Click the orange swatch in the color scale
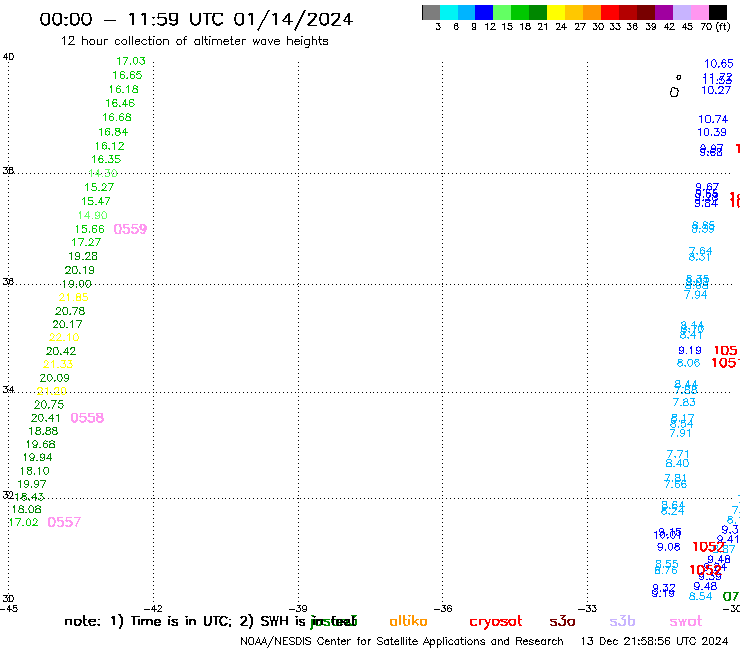740x650 pixels. pos(592,12)
